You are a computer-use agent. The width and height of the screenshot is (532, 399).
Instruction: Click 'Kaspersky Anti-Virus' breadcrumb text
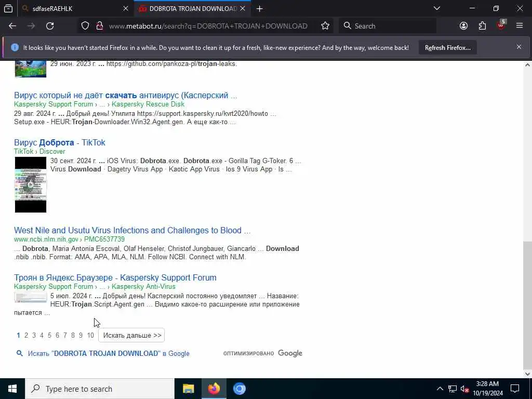tap(143, 286)
